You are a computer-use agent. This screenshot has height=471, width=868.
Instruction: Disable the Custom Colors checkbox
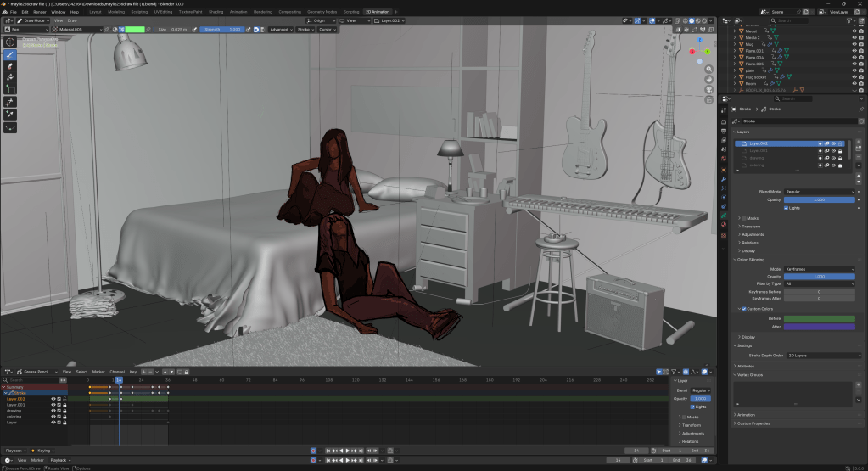(x=744, y=309)
